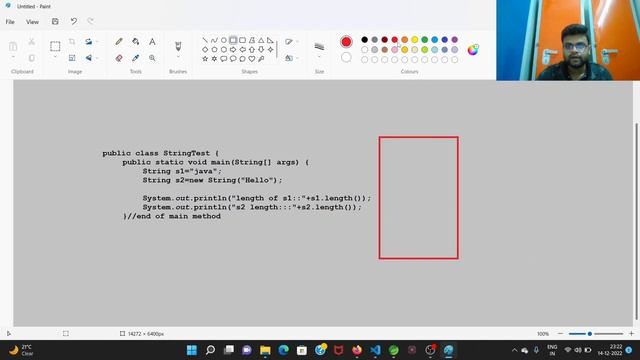Screen dimensions: 640x360
Task: Open the View menu
Action: (x=32, y=22)
